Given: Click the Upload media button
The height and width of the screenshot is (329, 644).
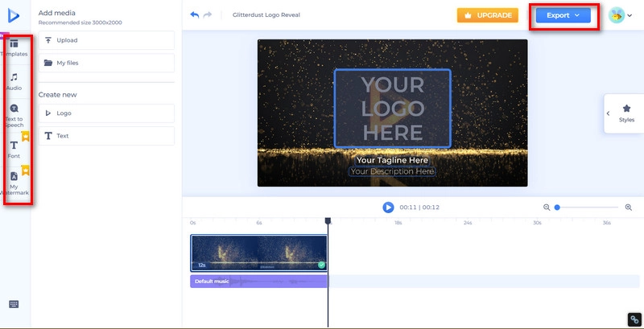Looking at the screenshot, I should coord(106,40).
